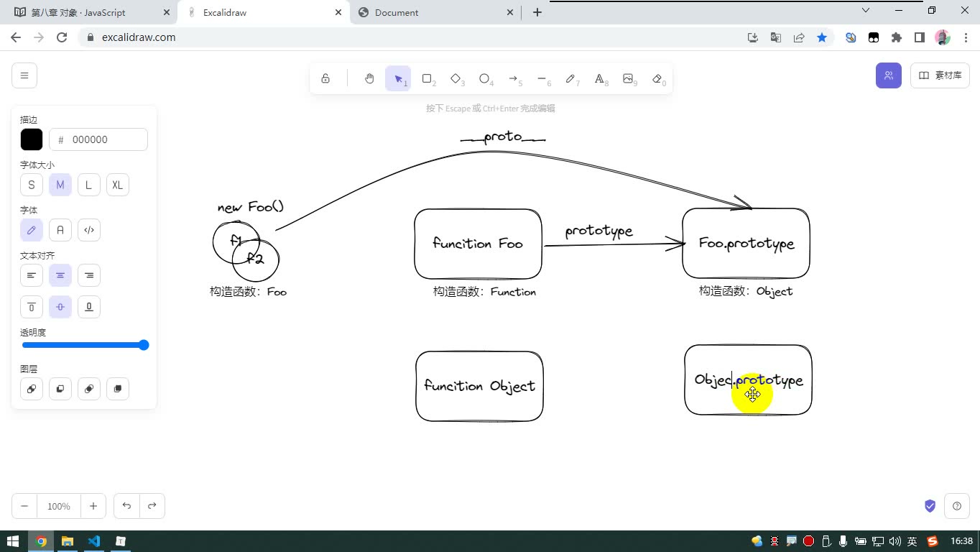Switch to the 第八章 对象 JavaScript tab
Screen dimensions: 980x552
tap(91, 12)
